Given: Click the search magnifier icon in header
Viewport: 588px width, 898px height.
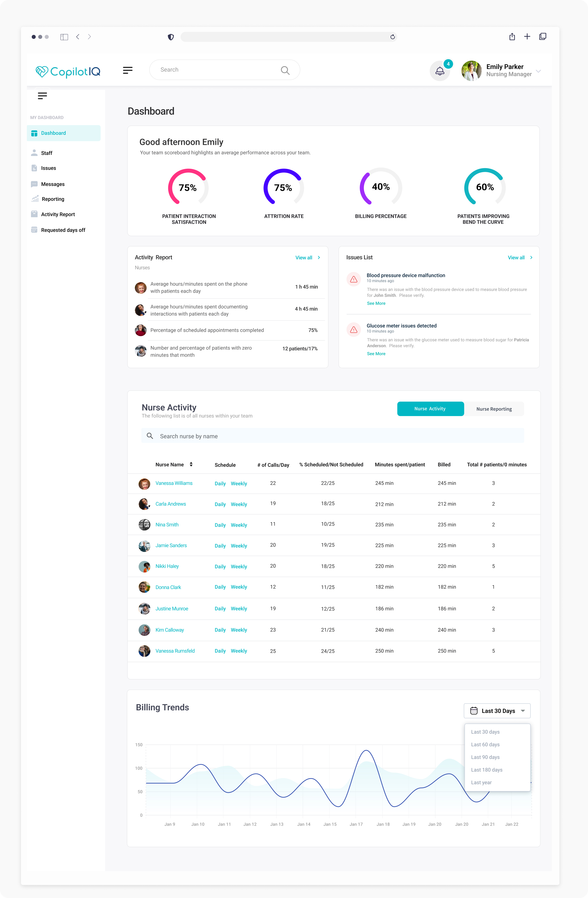Looking at the screenshot, I should pos(285,70).
